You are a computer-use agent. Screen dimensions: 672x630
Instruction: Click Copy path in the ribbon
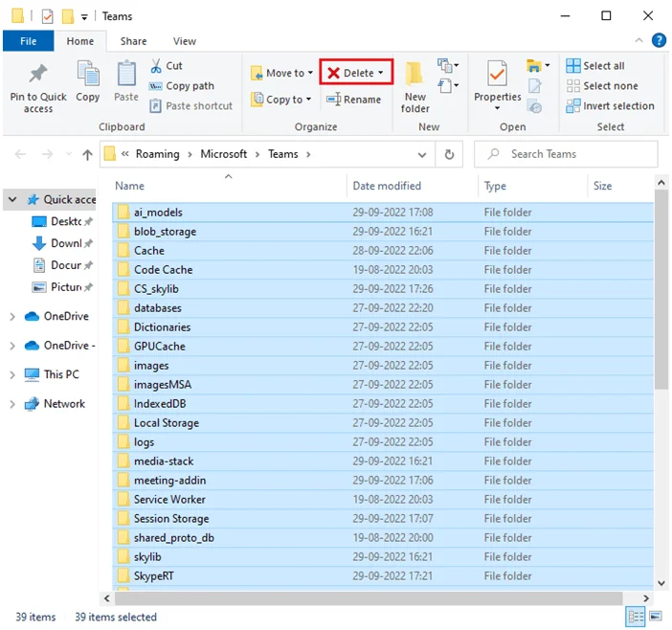pyautogui.click(x=182, y=86)
